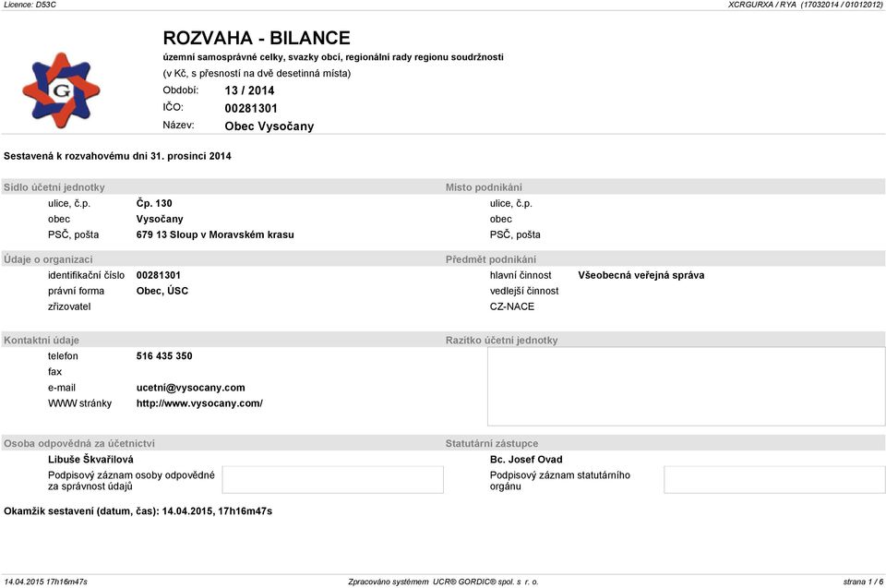The image size is (886, 588).
Task: Select the name Libuše Škvařilová
Action: pyautogui.click(x=90, y=460)
